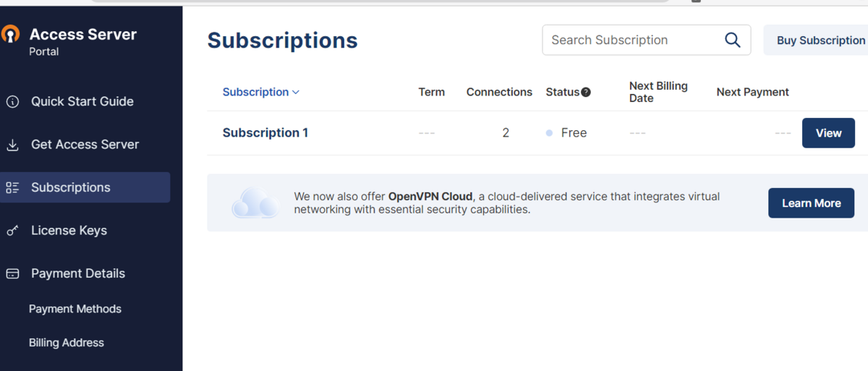Click Learn More about OpenVPN Cloud
The height and width of the screenshot is (371, 868).
coord(811,203)
